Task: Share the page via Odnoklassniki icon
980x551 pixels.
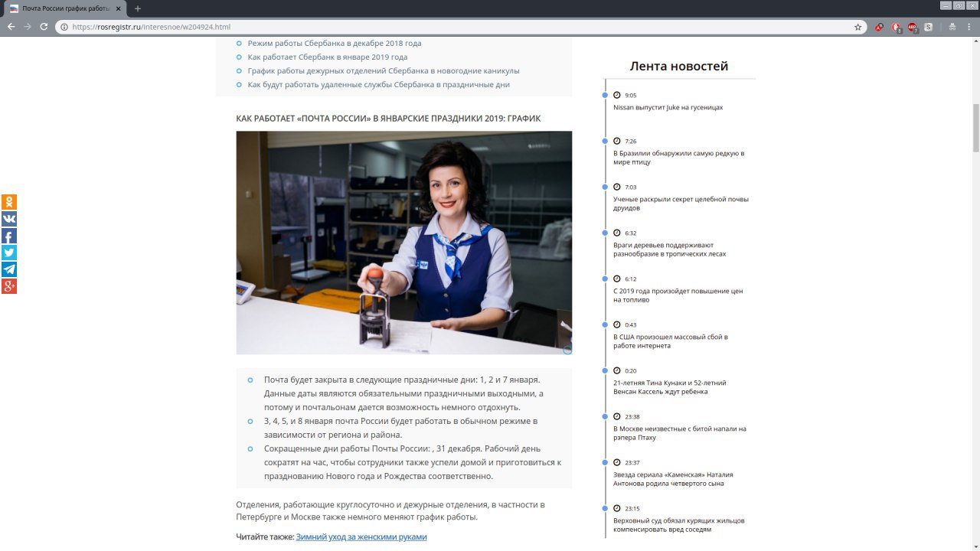Action: coord(8,202)
